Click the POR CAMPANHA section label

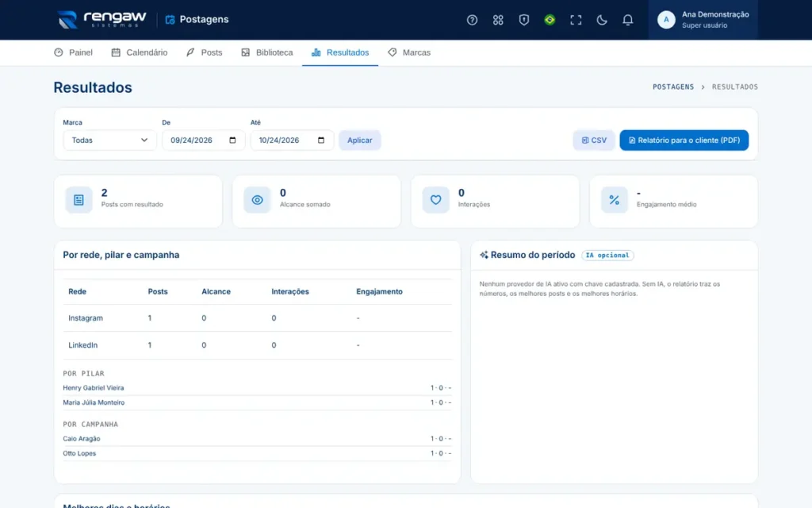[x=90, y=424]
